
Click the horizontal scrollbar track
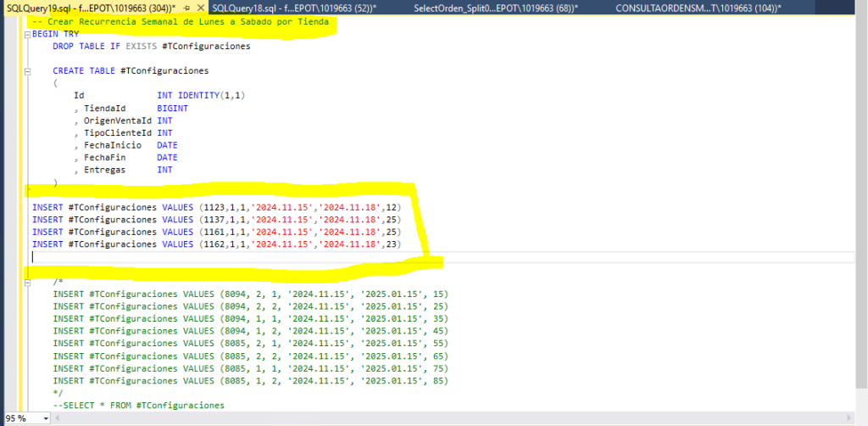tap(454, 419)
